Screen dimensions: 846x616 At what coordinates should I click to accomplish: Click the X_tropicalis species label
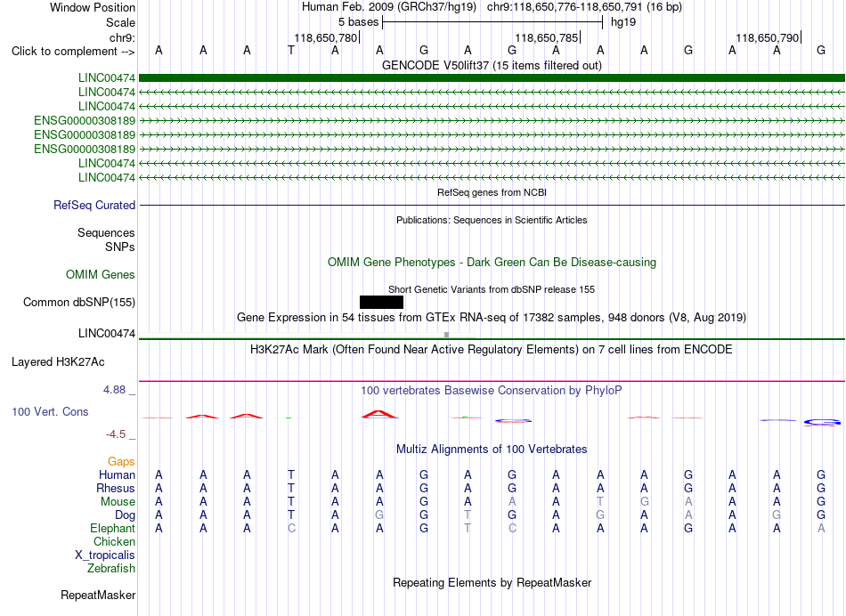coord(105,555)
